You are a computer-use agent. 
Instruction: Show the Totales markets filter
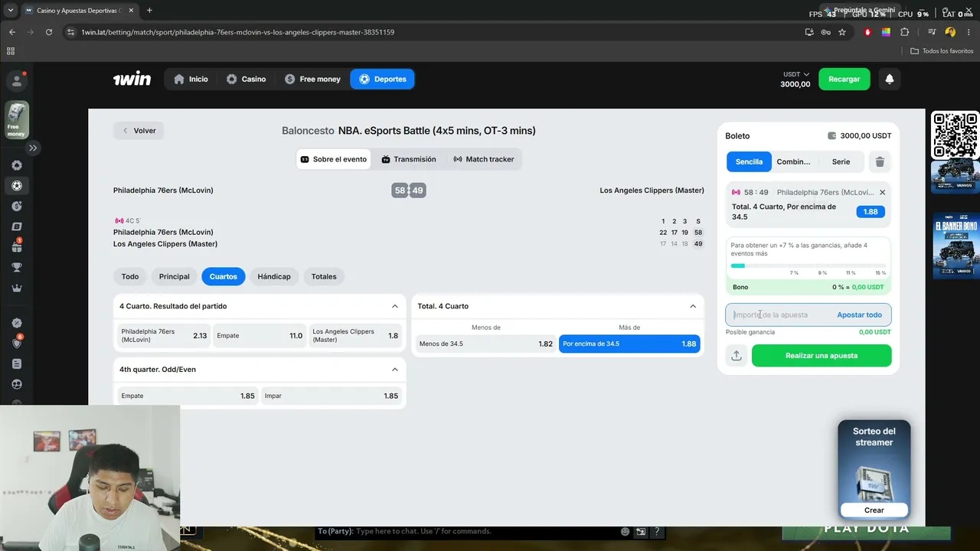coord(324,276)
